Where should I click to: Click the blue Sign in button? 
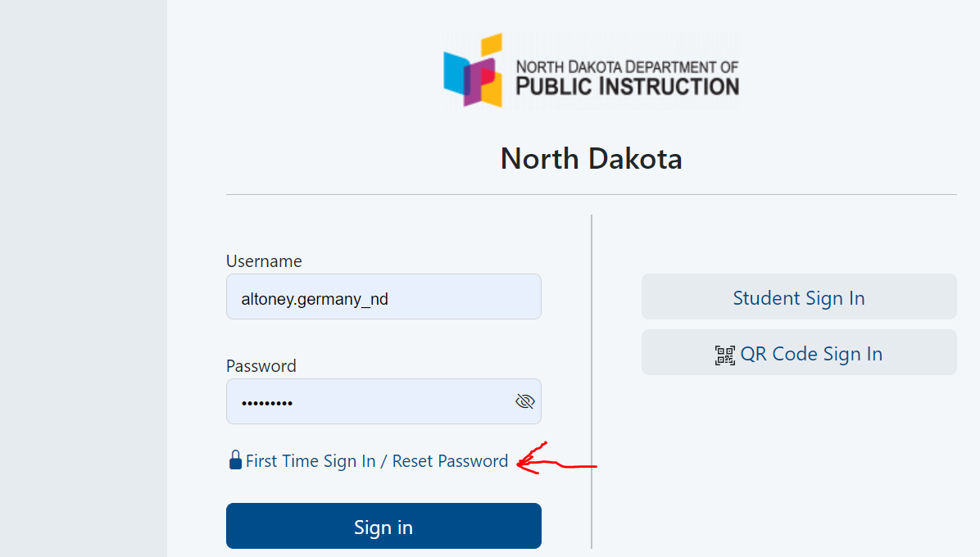(383, 526)
